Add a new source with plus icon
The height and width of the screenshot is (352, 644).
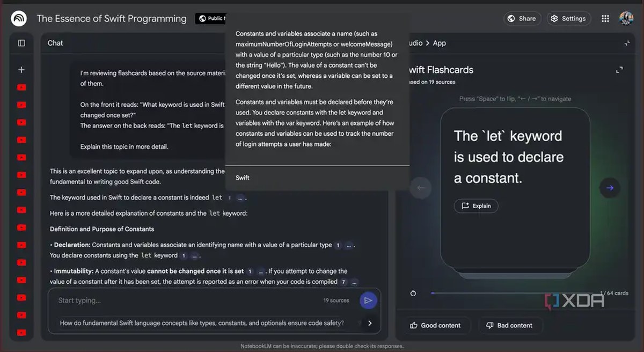click(x=21, y=70)
